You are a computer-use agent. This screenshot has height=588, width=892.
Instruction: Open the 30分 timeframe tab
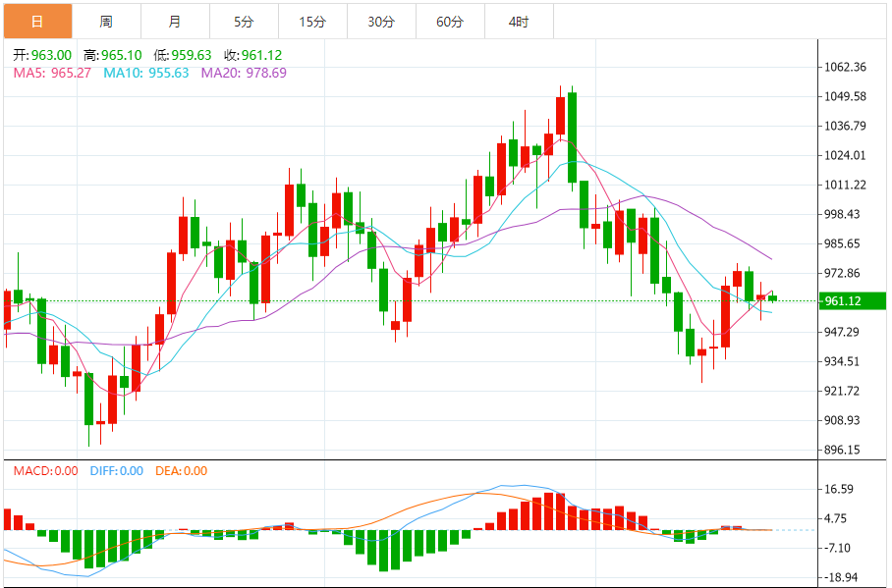382,22
